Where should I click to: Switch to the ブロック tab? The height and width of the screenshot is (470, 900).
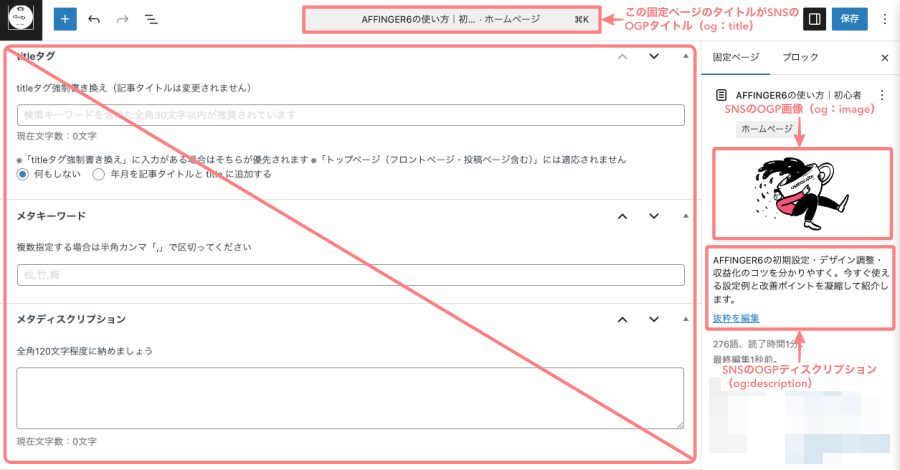(800, 58)
